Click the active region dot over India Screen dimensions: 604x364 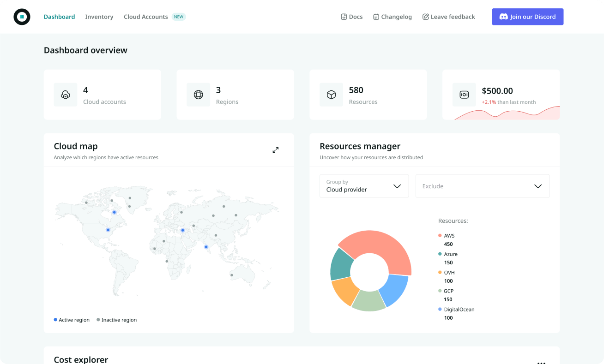[x=206, y=247]
